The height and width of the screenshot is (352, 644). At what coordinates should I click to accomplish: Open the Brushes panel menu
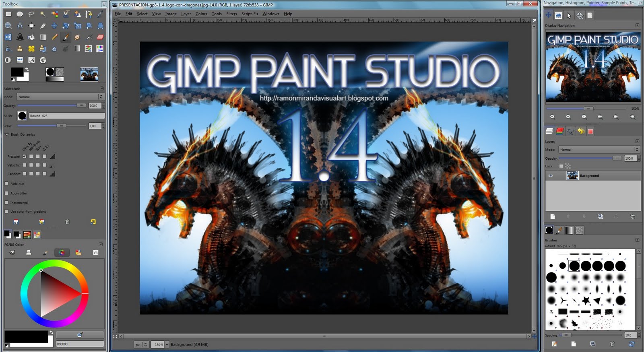point(637,240)
